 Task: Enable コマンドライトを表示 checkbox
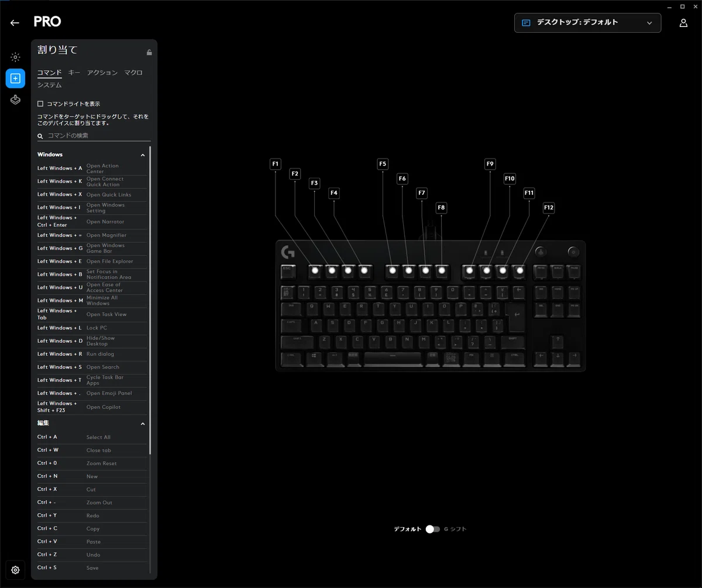click(40, 104)
